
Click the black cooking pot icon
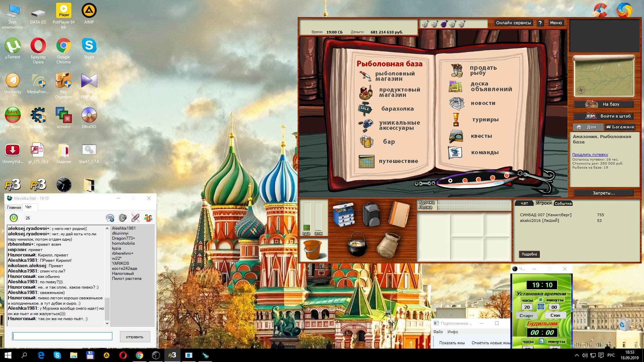pyautogui.click(x=357, y=244)
